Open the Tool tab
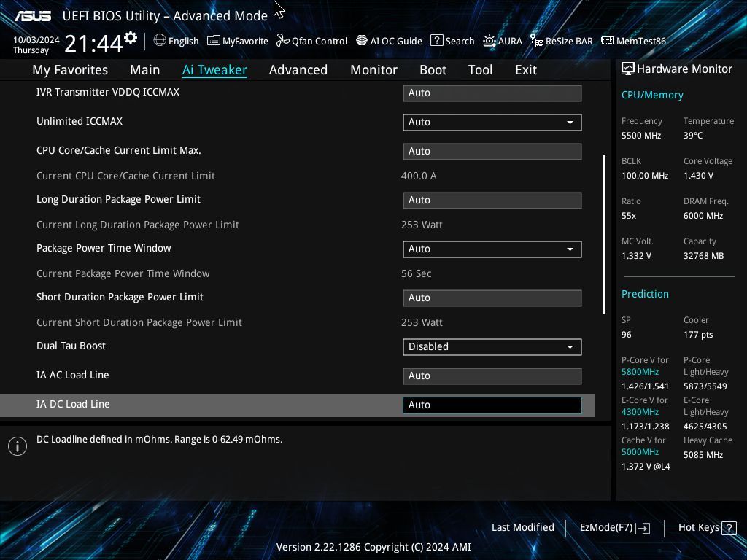747x560 pixels. (x=480, y=70)
